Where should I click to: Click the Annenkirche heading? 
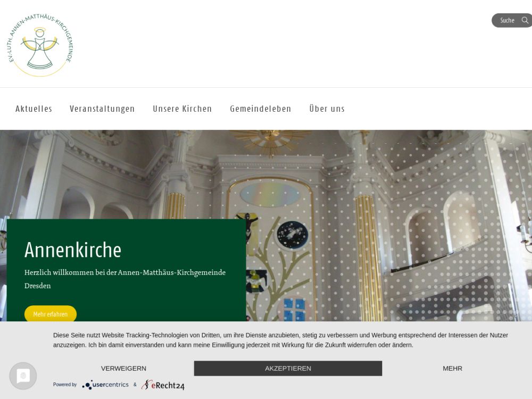pyautogui.click(x=73, y=250)
